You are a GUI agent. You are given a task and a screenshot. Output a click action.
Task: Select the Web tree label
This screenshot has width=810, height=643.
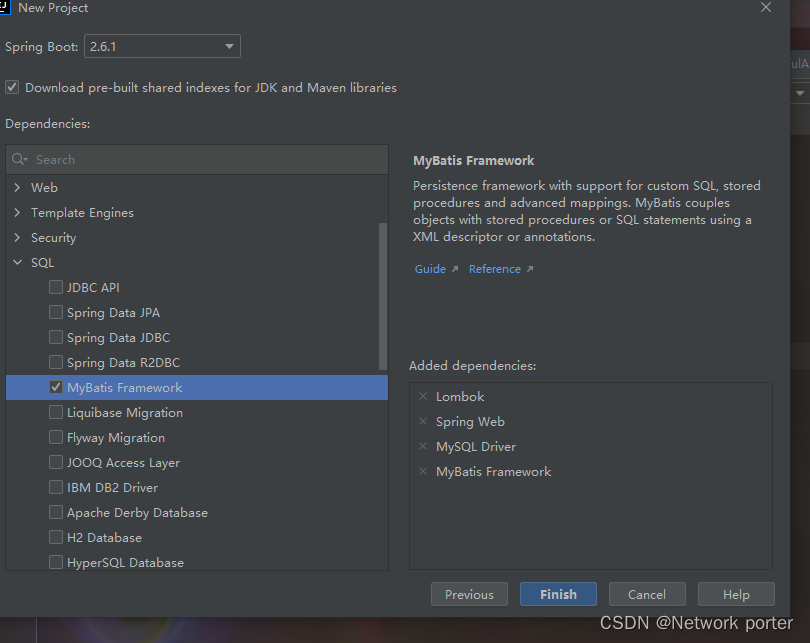point(44,187)
